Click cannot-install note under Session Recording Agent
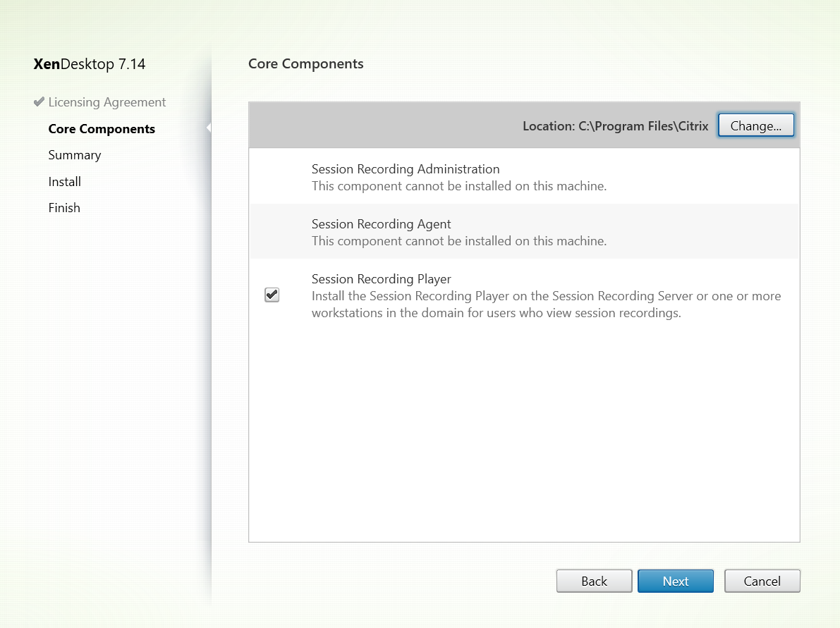840x628 pixels. pos(459,241)
